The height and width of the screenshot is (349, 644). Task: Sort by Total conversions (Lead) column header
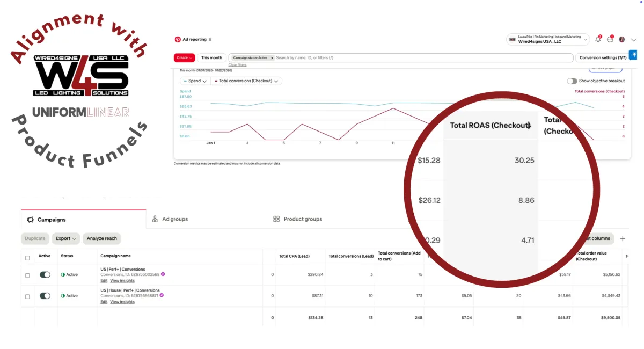point(351,256)
